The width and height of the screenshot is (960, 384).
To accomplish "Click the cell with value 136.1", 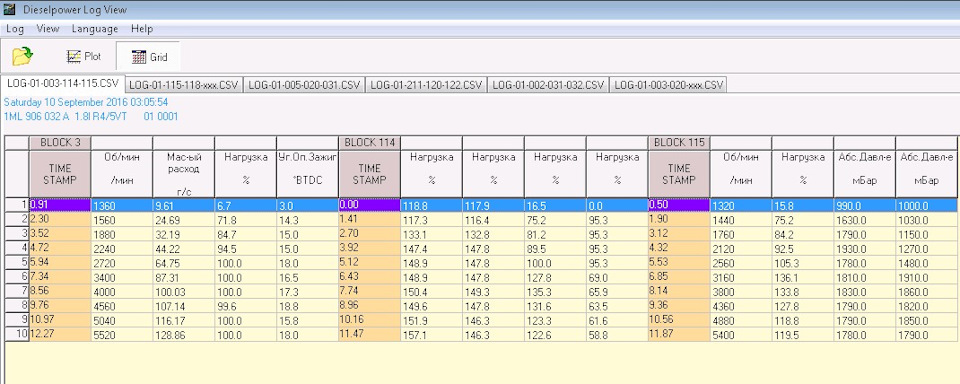I will [802, 277].
